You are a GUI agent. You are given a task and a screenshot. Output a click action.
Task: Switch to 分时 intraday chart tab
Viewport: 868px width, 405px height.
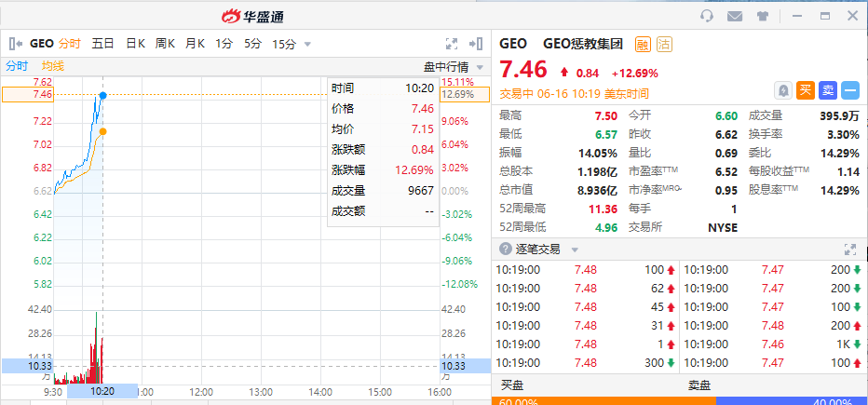tap(69, 44)
